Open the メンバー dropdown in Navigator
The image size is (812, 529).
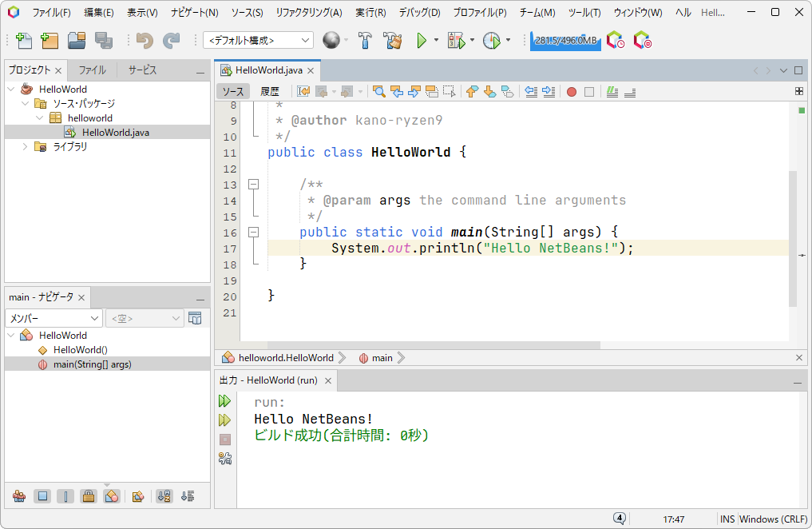point(53,318)
